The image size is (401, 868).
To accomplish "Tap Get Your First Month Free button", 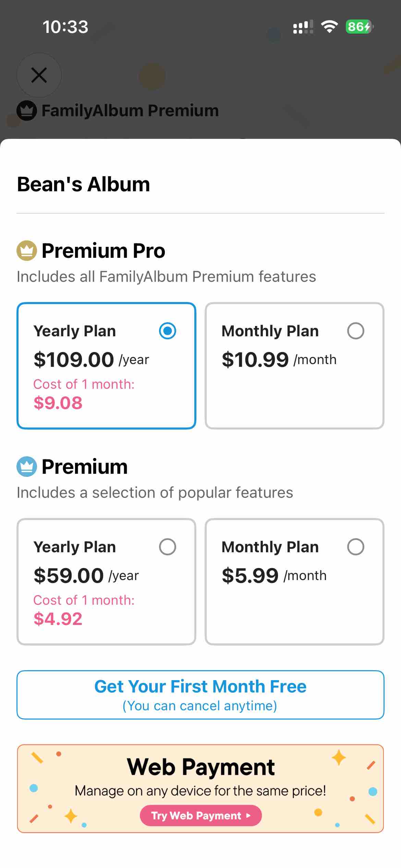I will point(200,695).
